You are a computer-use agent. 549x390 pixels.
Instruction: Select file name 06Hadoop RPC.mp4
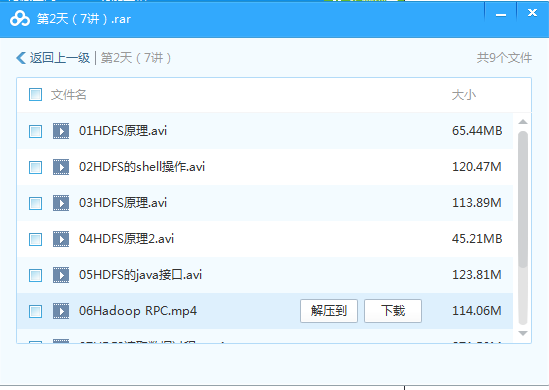138,311
